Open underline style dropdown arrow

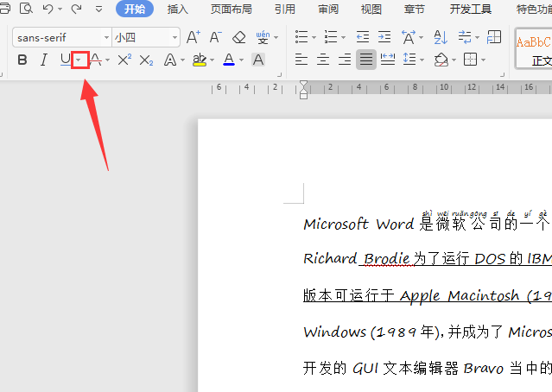coord(79,60)
